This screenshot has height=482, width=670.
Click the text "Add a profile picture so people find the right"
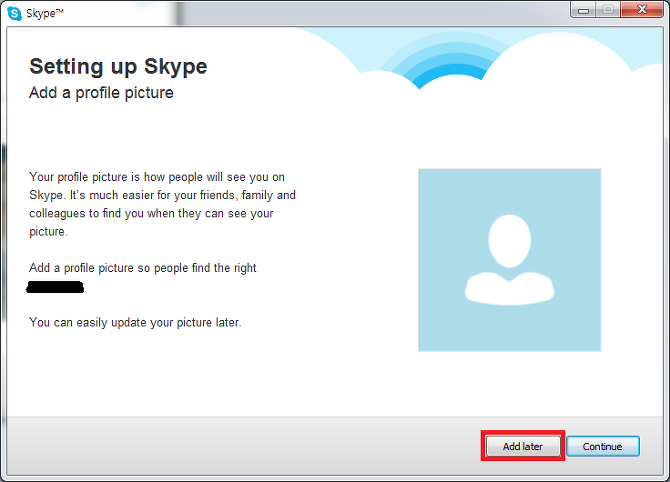pyautogui.click(x=143, y=268)
